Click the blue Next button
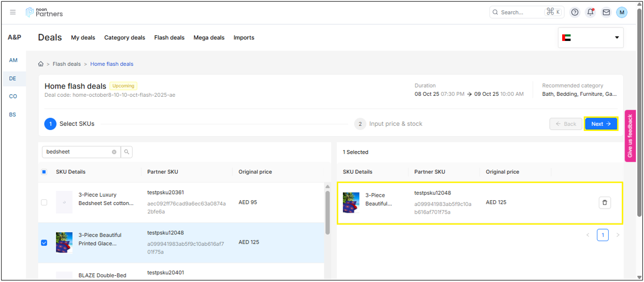Viewport: 644px width, 282px height. (600, 124)
